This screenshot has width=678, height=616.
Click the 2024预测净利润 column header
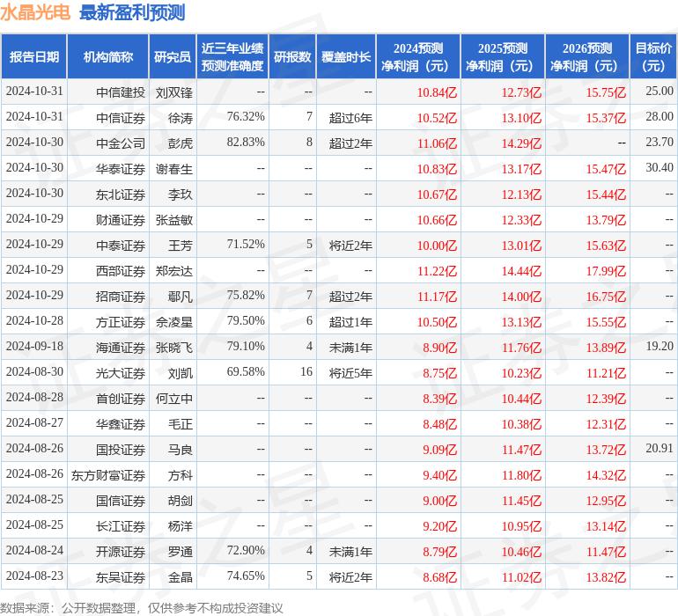pos(418,56)
